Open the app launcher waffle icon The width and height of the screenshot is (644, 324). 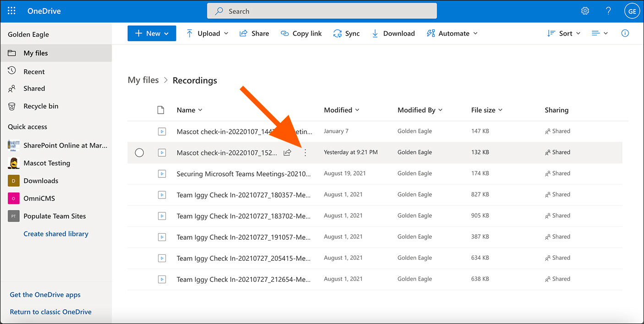tap(11, 11)
